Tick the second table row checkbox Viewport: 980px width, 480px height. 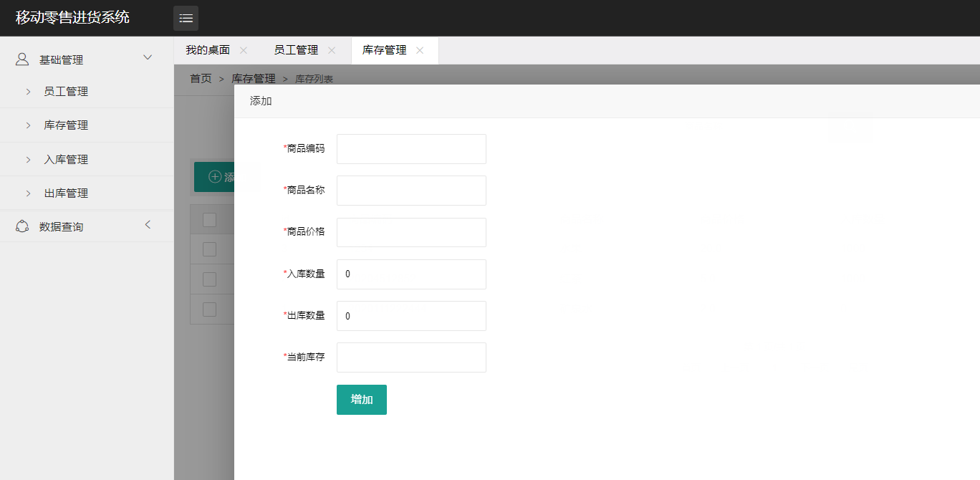[x=209, y=279]
